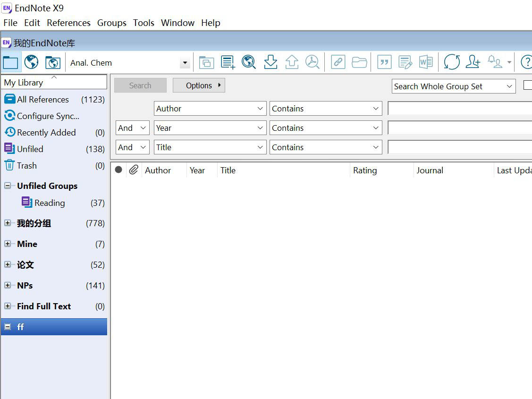The width and height of the screenshot is (532, 399).
Task: Click the Import download arrow icon
Action: tap(270, 62)
